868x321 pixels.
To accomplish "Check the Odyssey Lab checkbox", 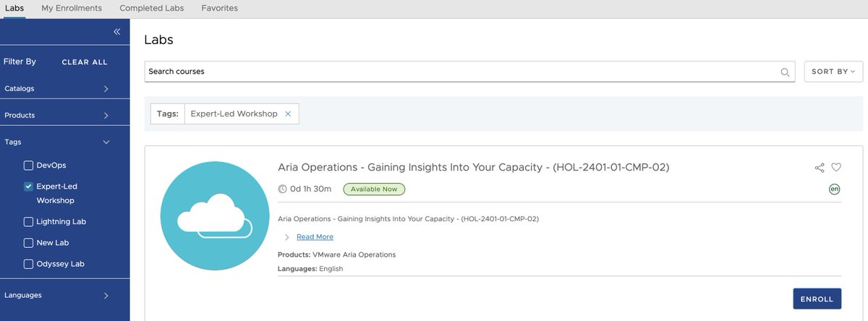I will click(28, 264).
